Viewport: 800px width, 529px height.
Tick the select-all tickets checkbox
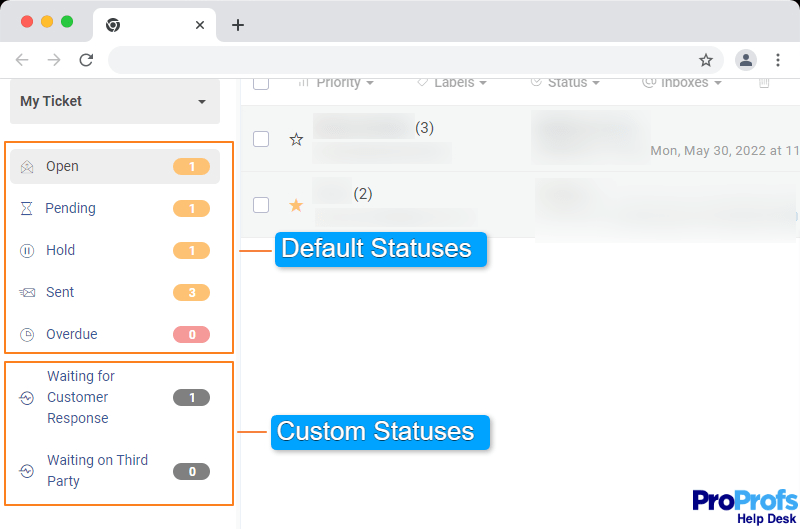pos(261,83)
